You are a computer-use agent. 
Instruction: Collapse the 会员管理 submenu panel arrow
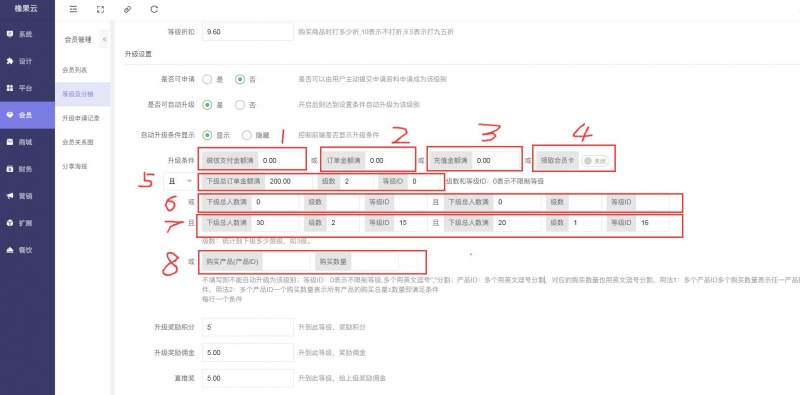coord(104,39)
